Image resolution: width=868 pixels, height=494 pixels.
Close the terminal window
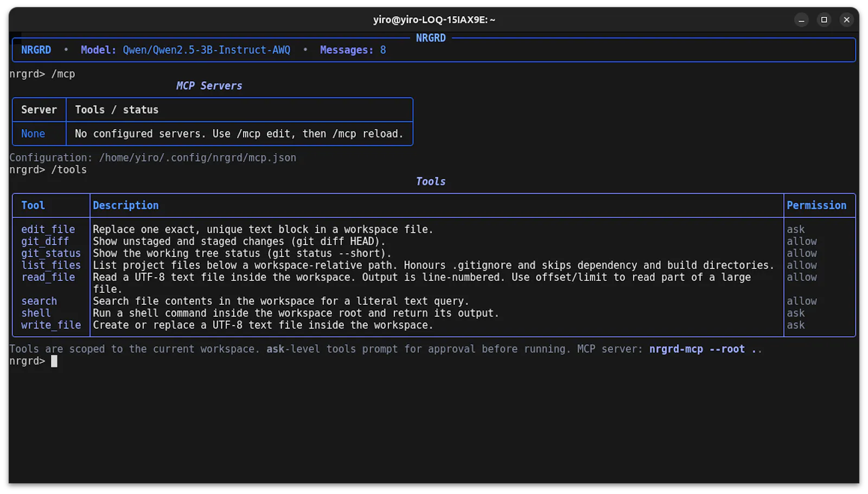click(846, 20)
